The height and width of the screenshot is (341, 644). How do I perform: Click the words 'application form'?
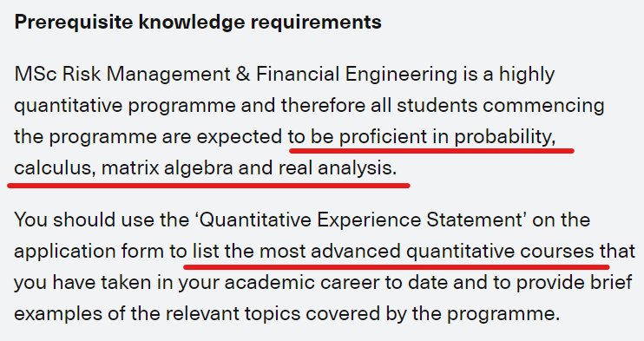tap(89, 252)
